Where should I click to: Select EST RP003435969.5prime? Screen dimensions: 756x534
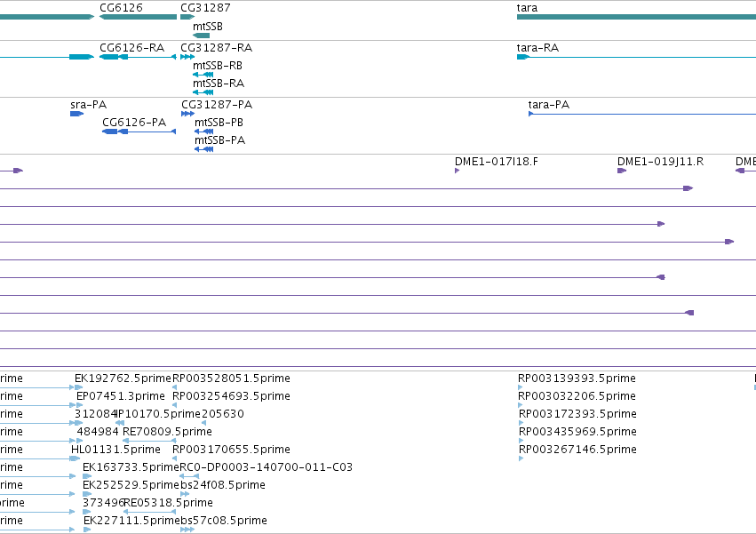click(x=577, y=432)
